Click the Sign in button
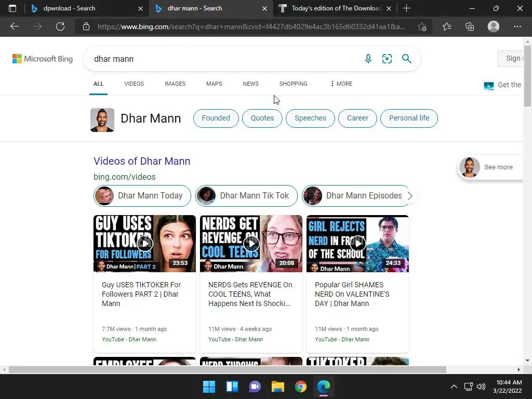Image resolution: width=532 pixels, height=399 pixels. tap(511, 58)
